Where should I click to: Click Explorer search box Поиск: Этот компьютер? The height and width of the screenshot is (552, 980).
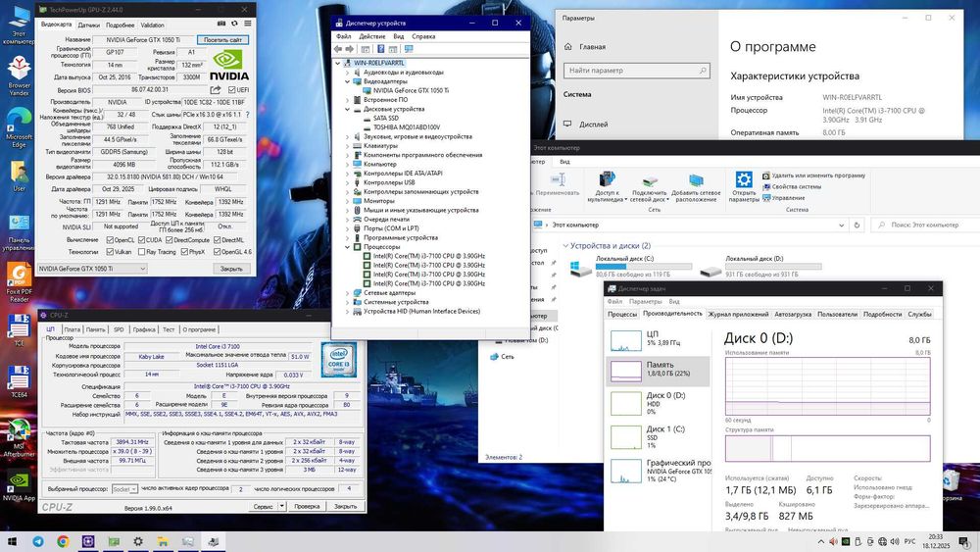[x=926, y=226]
